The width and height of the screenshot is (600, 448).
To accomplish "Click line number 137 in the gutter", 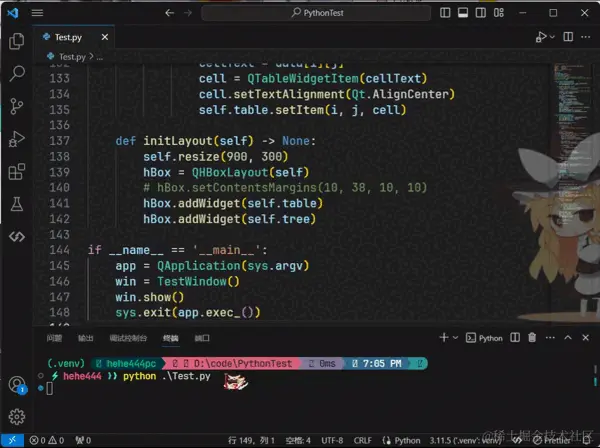I will coord(59,141).
